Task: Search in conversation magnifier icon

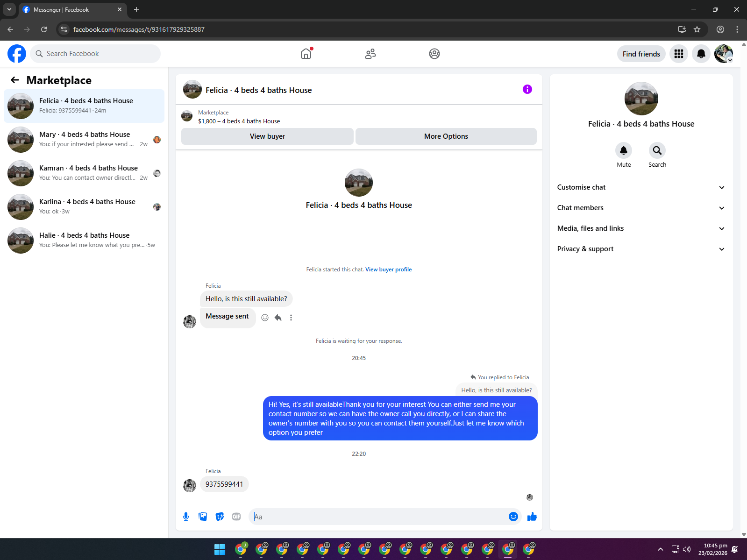Action: pos(657,150)
